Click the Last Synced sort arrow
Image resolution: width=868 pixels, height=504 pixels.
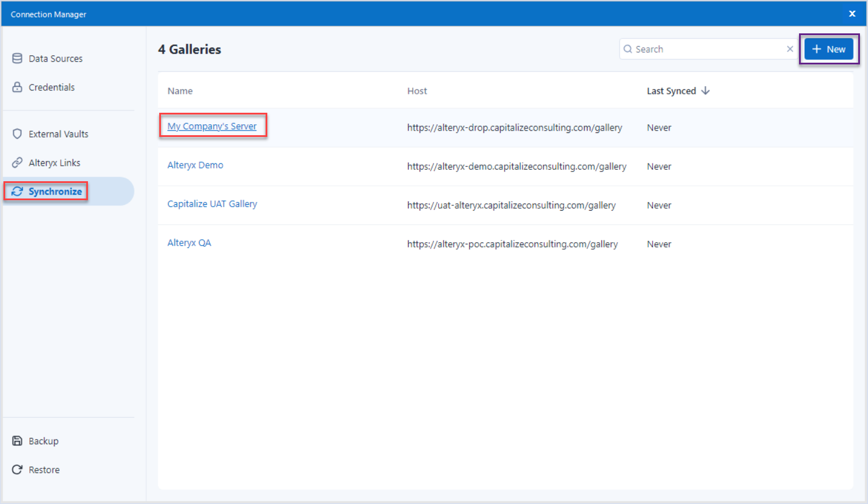(x=705, y=91)
